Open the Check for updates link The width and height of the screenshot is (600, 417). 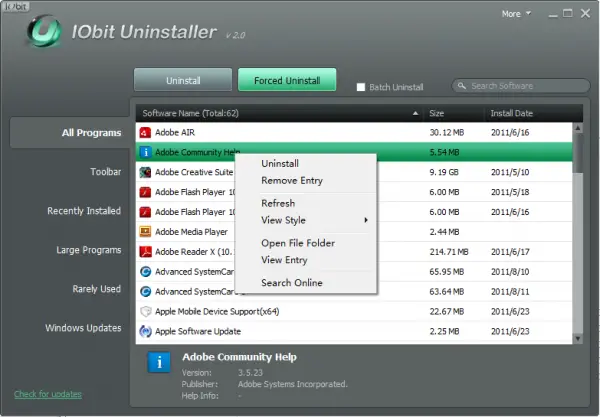48,394
